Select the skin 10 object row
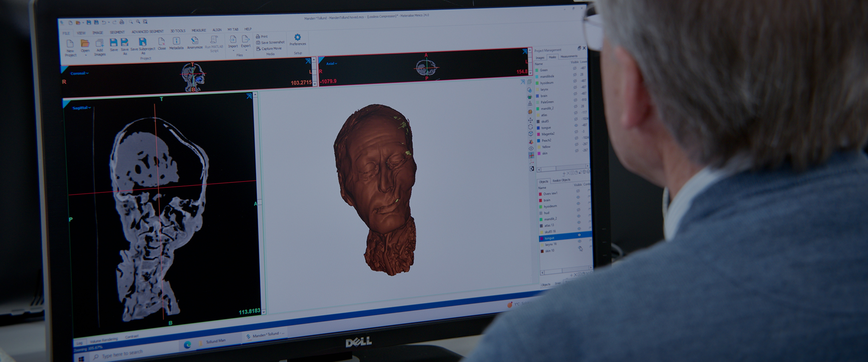 [566, 250]
